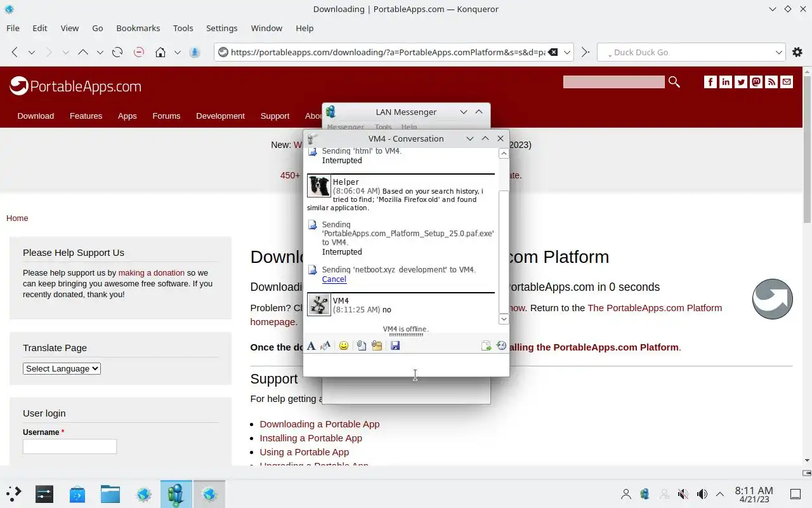The width and height of the screenshot is (812, 508).
Task: Click the 'making a donation' link
Action: [x=152, y=272]
